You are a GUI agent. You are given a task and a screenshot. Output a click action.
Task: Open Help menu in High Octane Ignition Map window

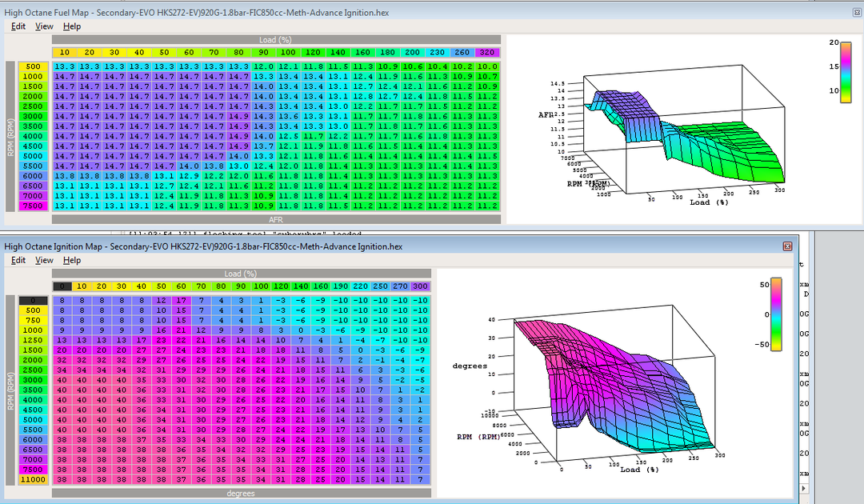tap(72, 260)
